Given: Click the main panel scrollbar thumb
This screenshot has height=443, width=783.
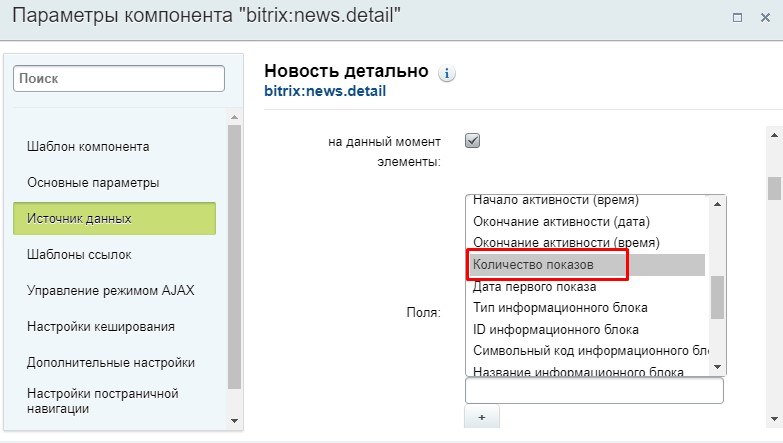Looking at the screenshot, I should (774, 188).
